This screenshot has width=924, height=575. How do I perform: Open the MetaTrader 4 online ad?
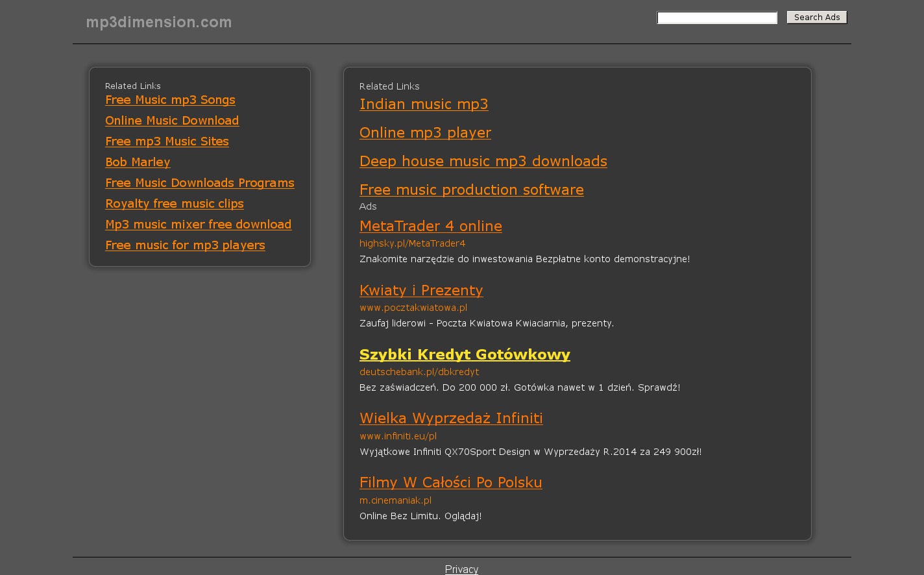coord(430,226)
